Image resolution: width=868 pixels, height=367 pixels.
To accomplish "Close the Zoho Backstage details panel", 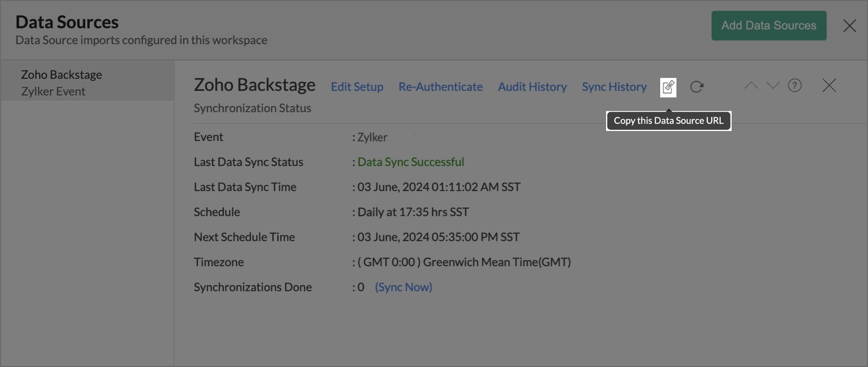I will coord(829,86).
